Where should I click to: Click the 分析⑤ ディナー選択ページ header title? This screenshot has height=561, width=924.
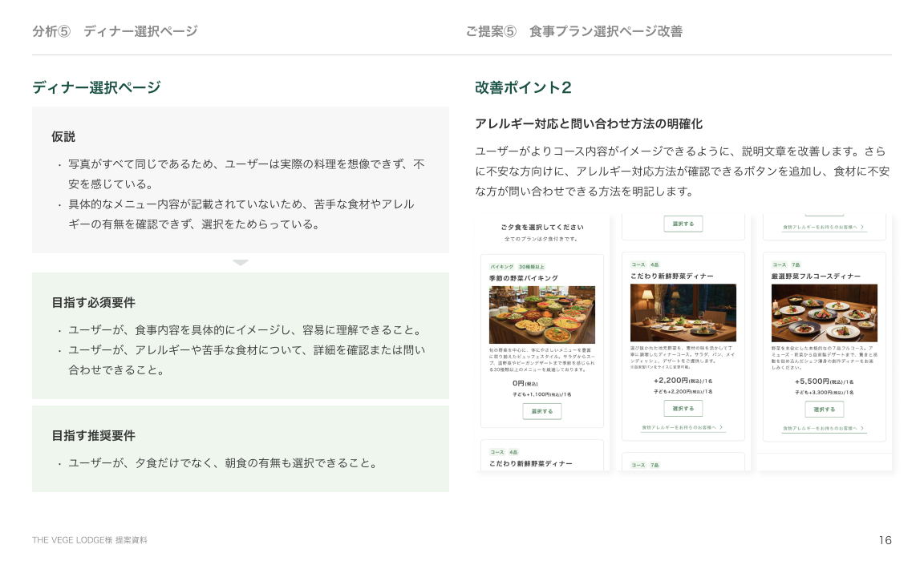point(115,31)
